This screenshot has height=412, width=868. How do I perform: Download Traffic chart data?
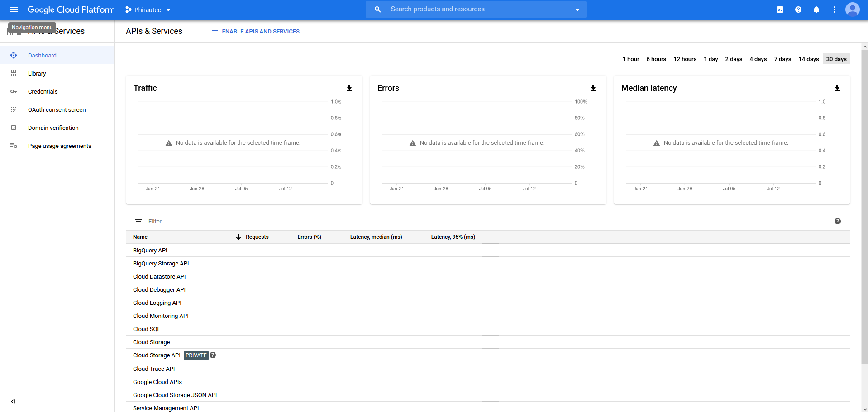click(349, 88)
